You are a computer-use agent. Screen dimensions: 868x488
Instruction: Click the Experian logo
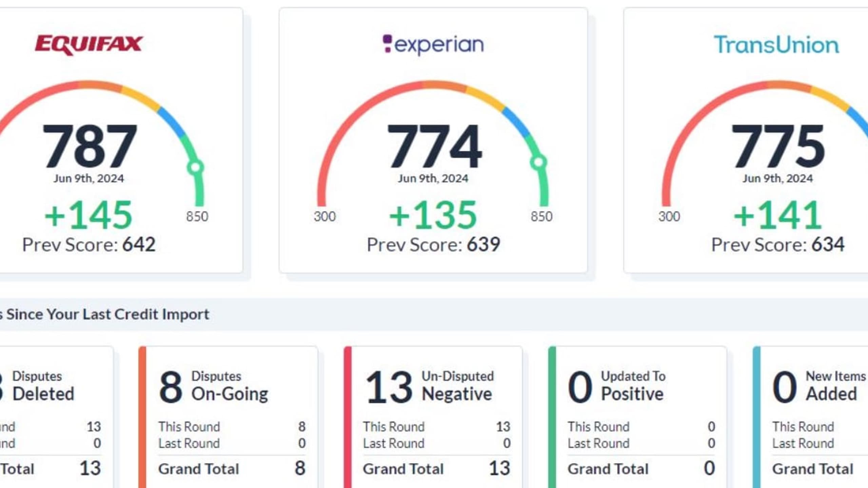click(433, 45)
